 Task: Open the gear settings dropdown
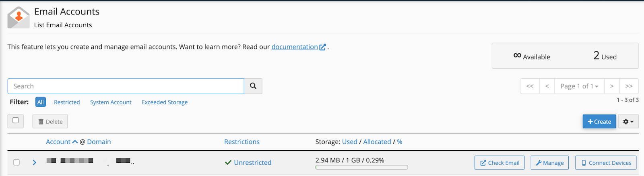628,121
